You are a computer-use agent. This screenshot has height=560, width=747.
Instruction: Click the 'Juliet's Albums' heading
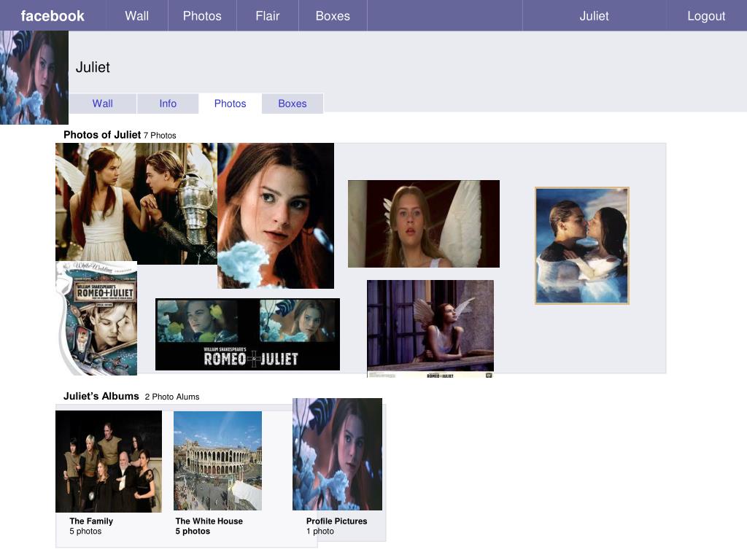pos(101,396)
